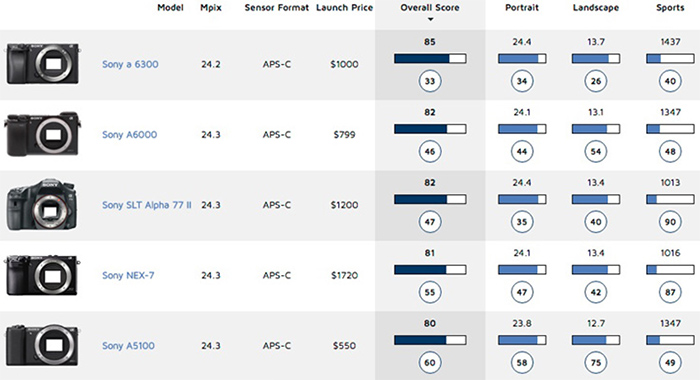Select the 24.2 Mpix value
This screenshot has height=380, width=700.
[x=211, y=64]
